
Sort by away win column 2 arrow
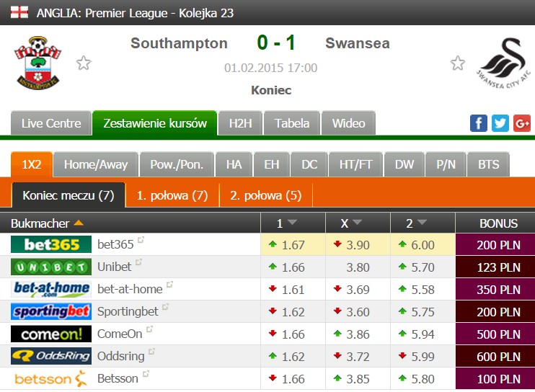pyautogui.click(x=422, y=222)
